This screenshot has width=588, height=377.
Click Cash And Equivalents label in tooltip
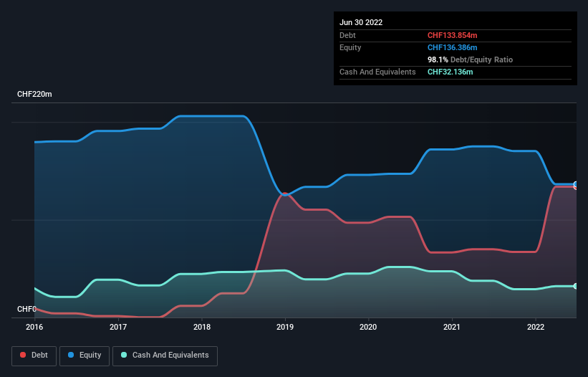pos(377,72)
